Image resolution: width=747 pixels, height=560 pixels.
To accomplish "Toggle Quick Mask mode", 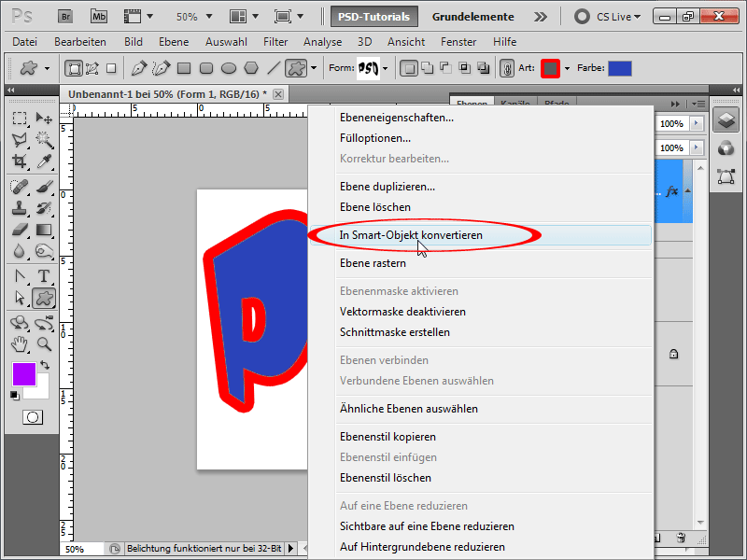I will tap(33, 417).
